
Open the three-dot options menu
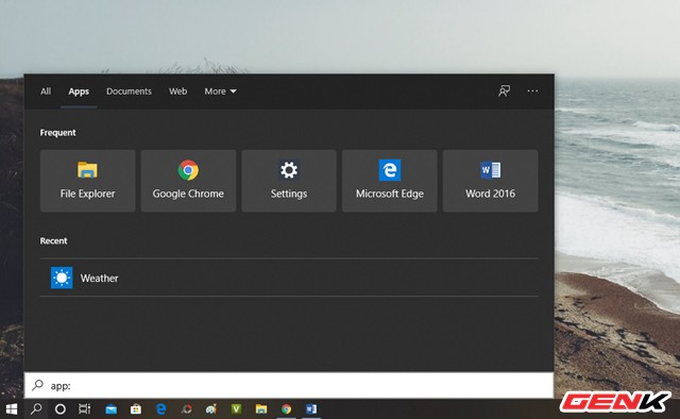coord(533,91)
